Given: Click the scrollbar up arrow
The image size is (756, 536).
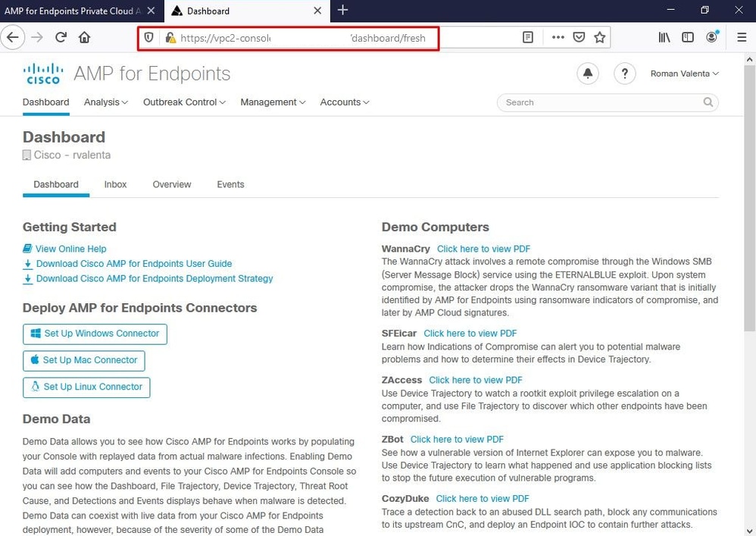Looking at the screenshot, I should tap(749, 59).
